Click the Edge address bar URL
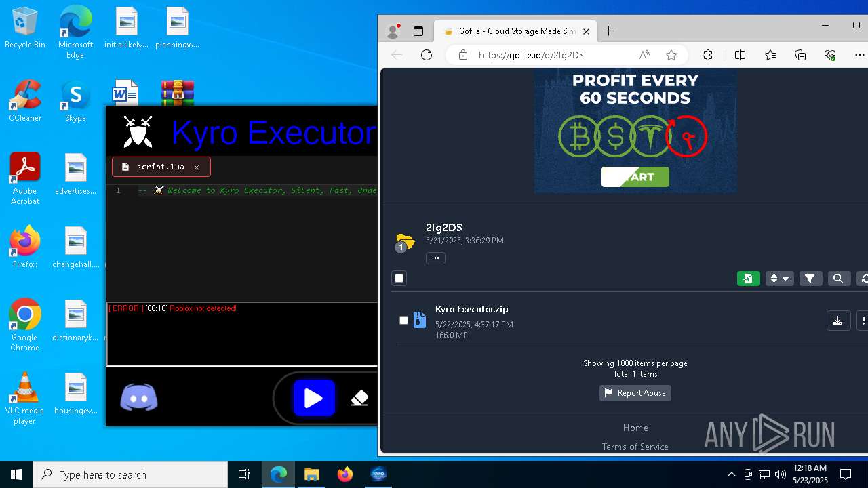 531,55
